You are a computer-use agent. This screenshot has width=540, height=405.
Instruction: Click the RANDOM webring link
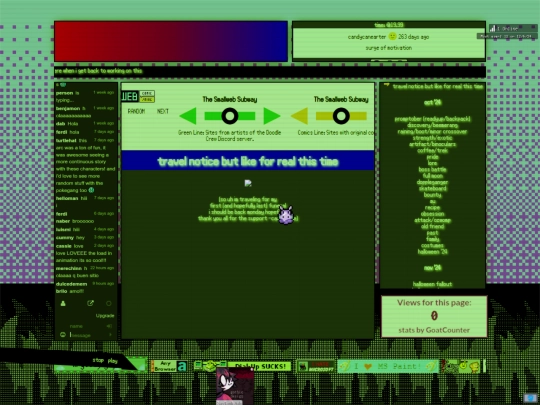click(136, 111)
